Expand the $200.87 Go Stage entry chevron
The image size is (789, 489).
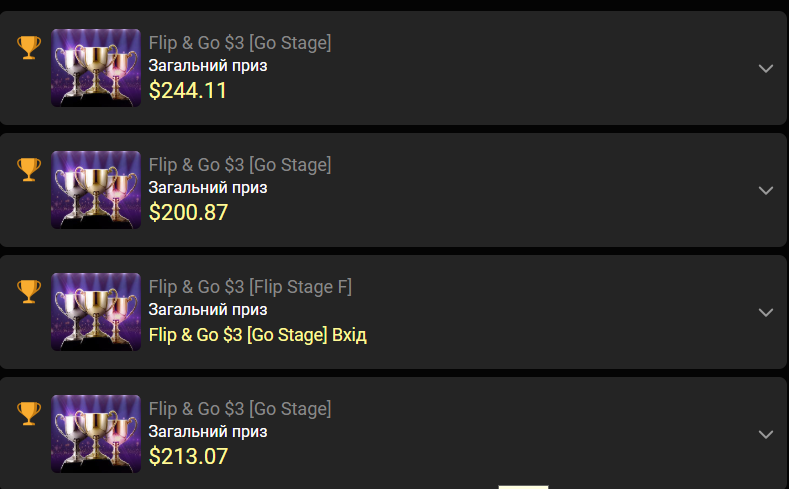coord(765,191)
